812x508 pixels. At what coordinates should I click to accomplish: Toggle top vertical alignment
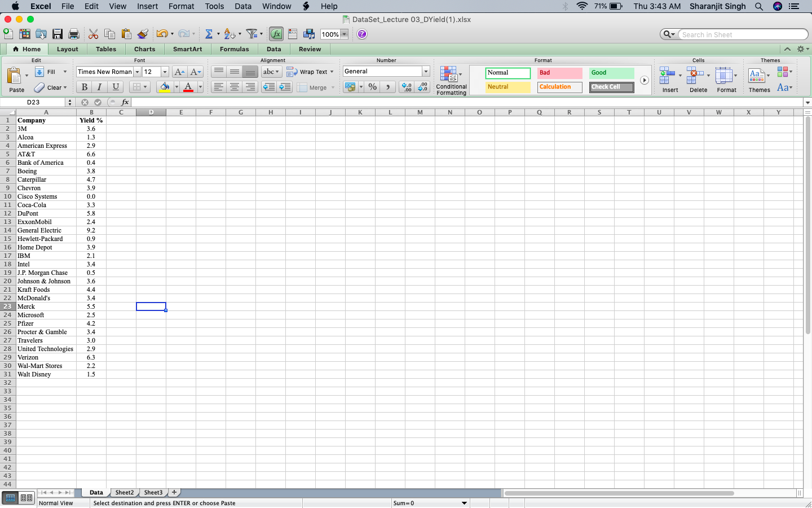coord(219,72)
